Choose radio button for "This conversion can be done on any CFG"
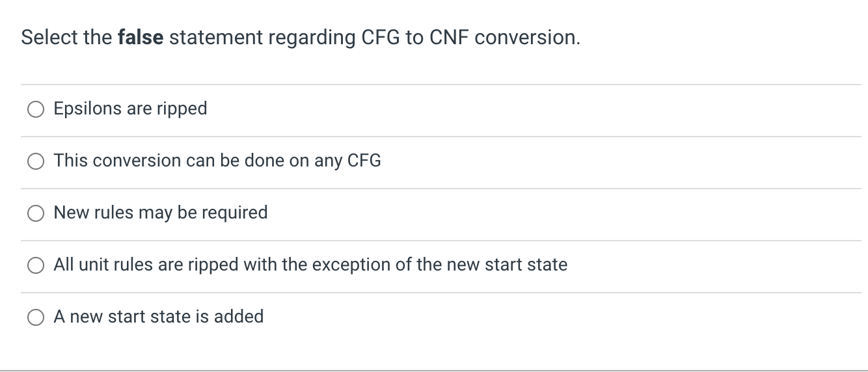 tap(35, 161)
